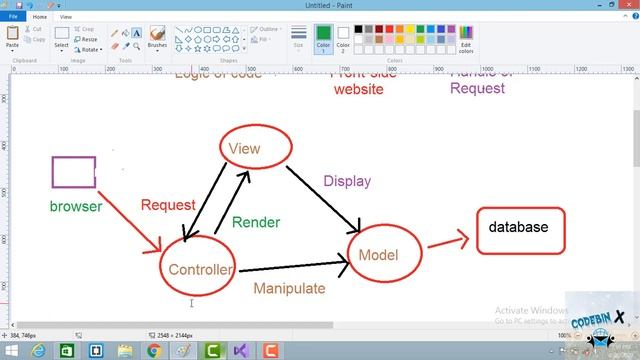This screenshot has height=360, width=640.
Task: Set Color 2 as active color
Action: click(x=343, y=39)
